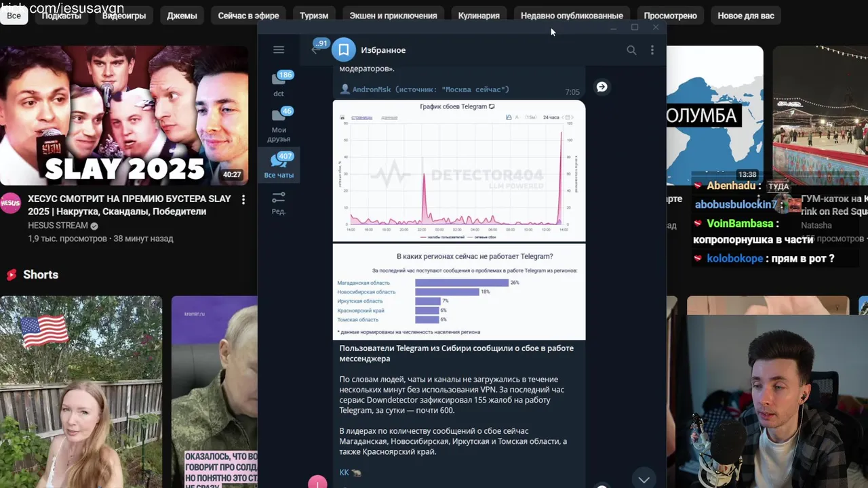Forward the post using the arrow button
The image size is (868, 488).
[601, 87]
